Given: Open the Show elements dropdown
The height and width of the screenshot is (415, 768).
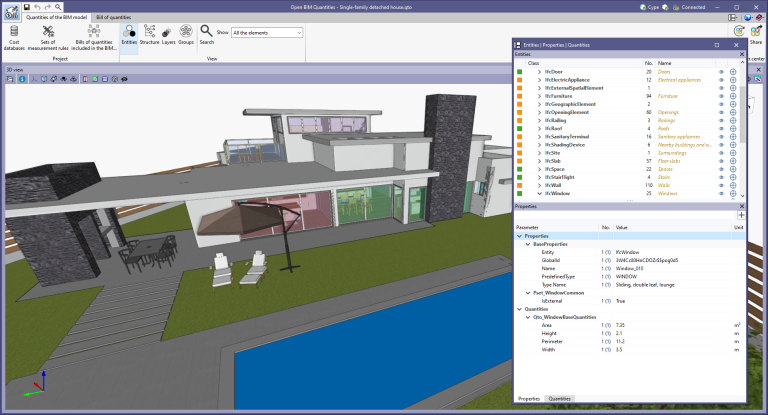Looking at the screenshot, I should (x=266, y=33).
